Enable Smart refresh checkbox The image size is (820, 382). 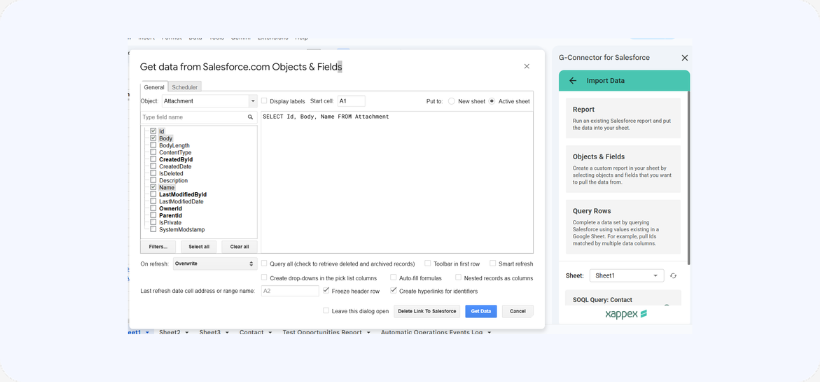point(493,264)
